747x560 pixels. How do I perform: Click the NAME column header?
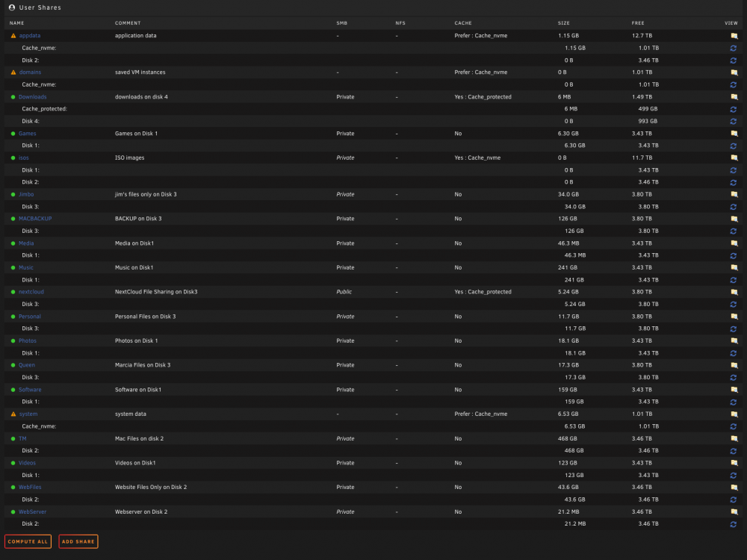coord(16,23)
